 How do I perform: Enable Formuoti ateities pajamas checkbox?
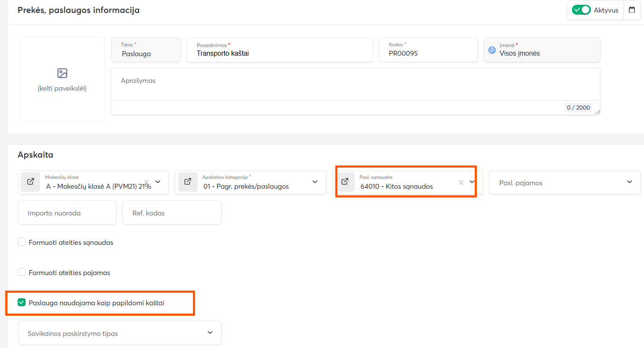22,272
